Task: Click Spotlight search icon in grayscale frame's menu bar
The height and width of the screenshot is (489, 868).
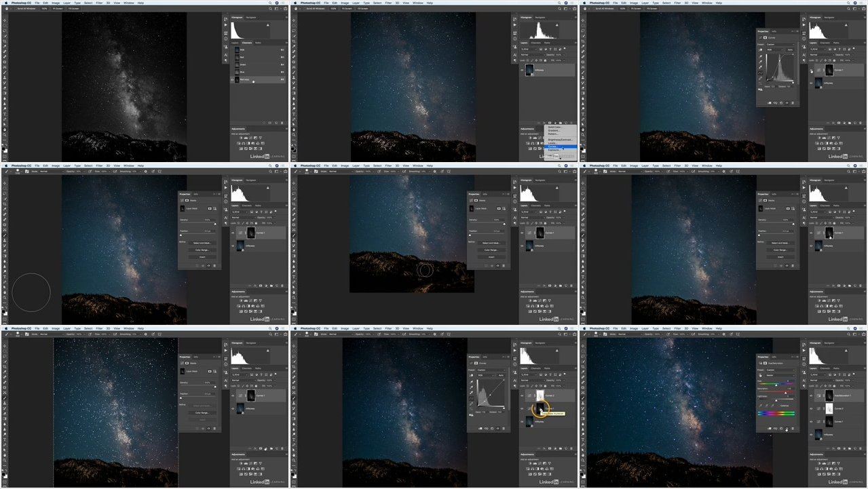Action: [x=270, y=3]
